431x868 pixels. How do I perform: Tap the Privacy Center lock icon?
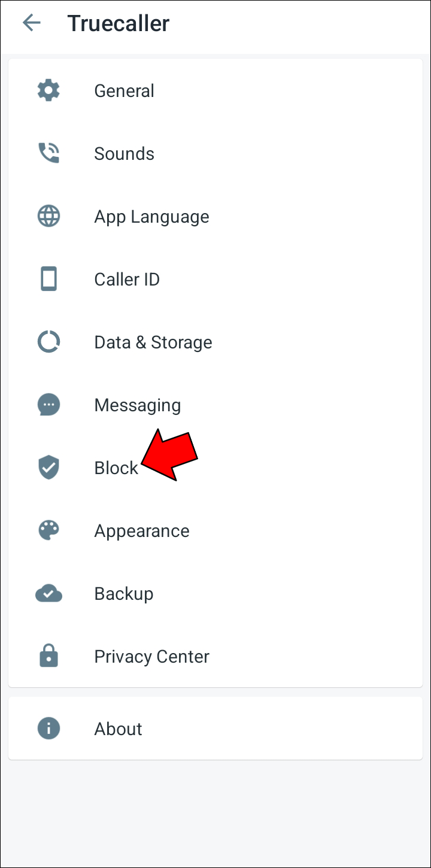point(48,656)
